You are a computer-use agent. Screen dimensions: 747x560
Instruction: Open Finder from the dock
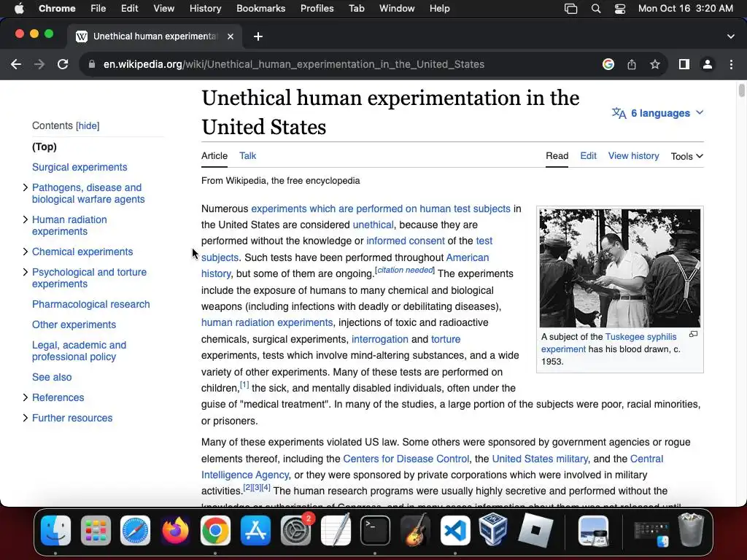click(55, 530)
